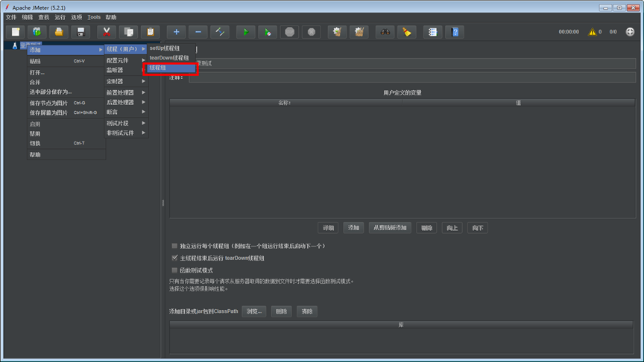Select 打开... in the context menu
Viewport: 644px width, 362px height.
(66, 72)
